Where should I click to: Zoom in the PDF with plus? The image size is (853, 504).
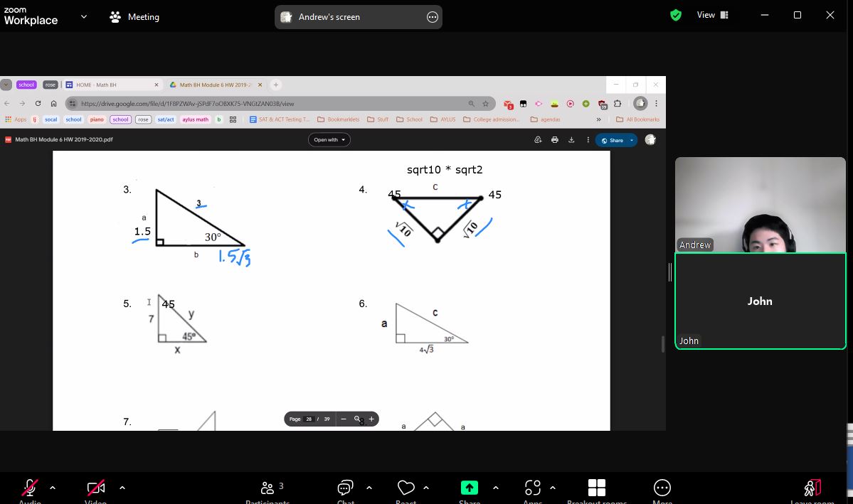click(x=371, y=419)
